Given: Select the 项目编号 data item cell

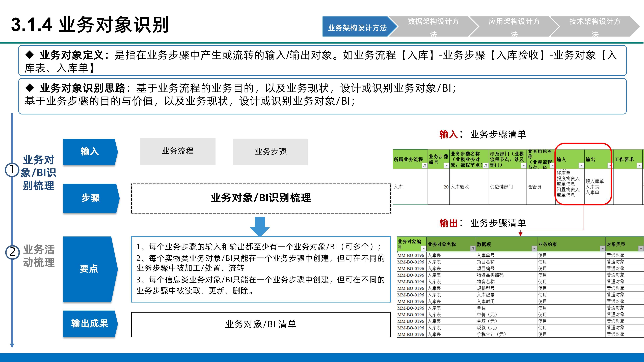Looking at the screenshot, I should click(x=506, y=268).
